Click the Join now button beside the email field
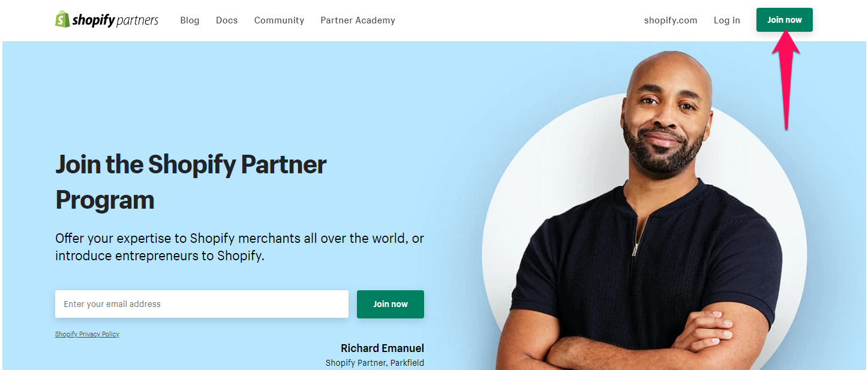Screen dimensions: 868x370 [391, 304]
